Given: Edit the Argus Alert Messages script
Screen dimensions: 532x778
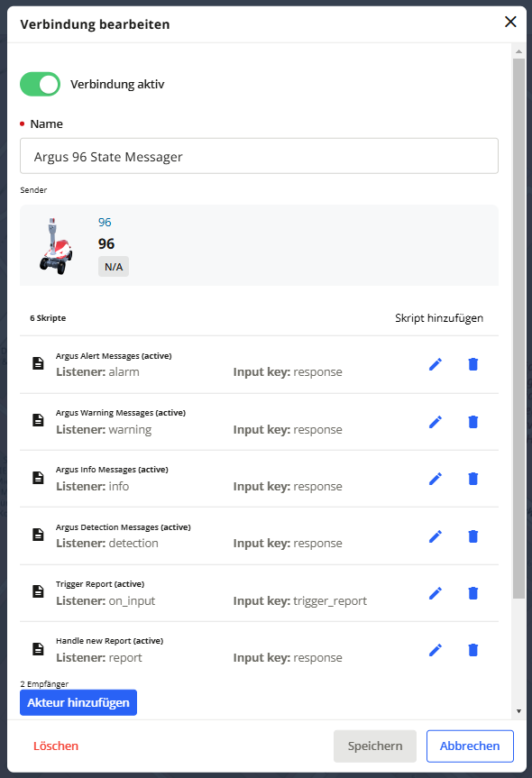Looking at the screenshot, I should pos(436,365).
